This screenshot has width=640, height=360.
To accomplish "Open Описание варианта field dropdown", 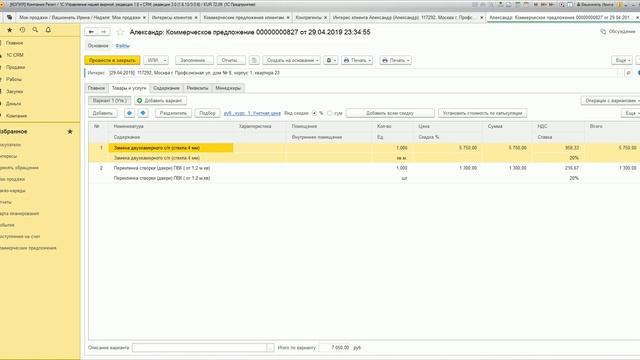I will 270,348.
